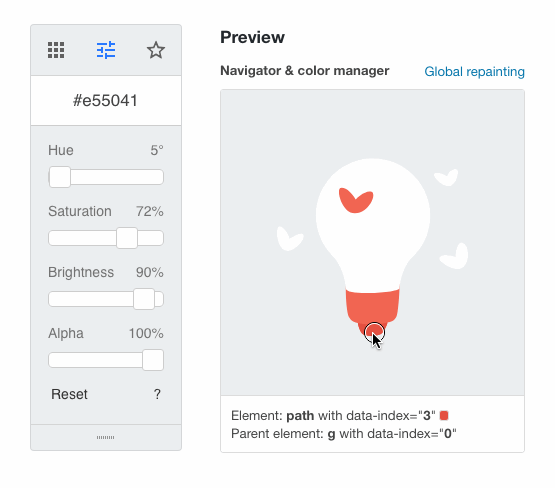Select the white heart at lower right
The height and width of the screenshot is (488, 555).
click(455, 256)
